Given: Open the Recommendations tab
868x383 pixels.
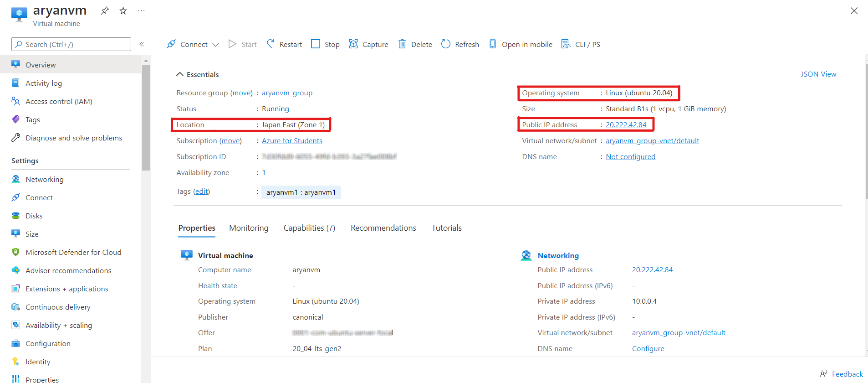Looking at the screenshot, I should [383, 228].
